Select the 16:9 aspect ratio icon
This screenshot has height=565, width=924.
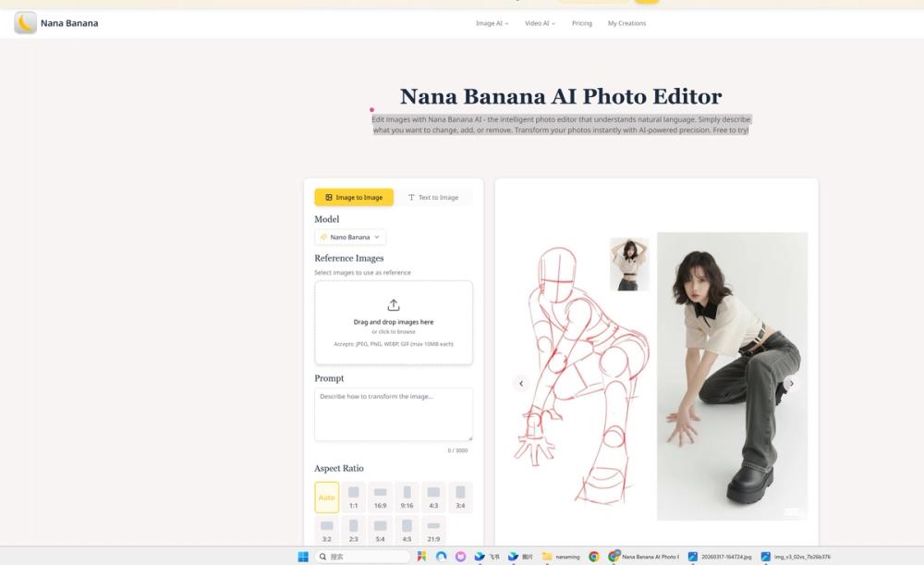(x=380, y=493)
